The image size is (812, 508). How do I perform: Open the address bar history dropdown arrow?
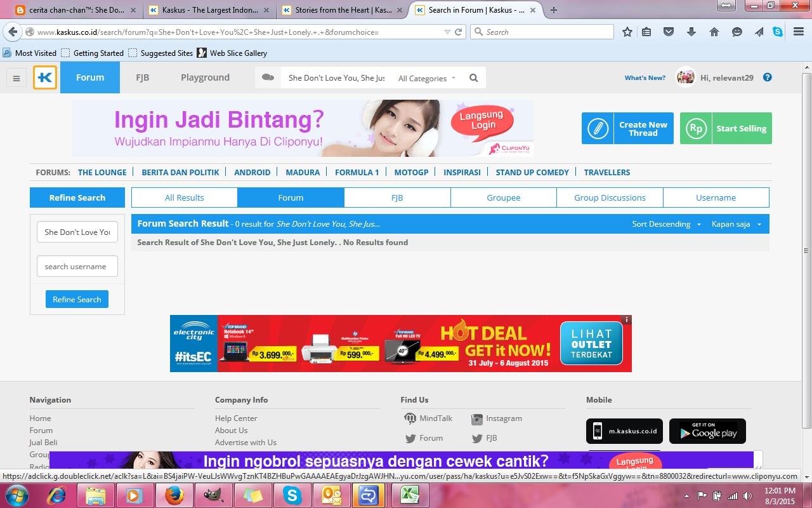(x=447, y=32)
